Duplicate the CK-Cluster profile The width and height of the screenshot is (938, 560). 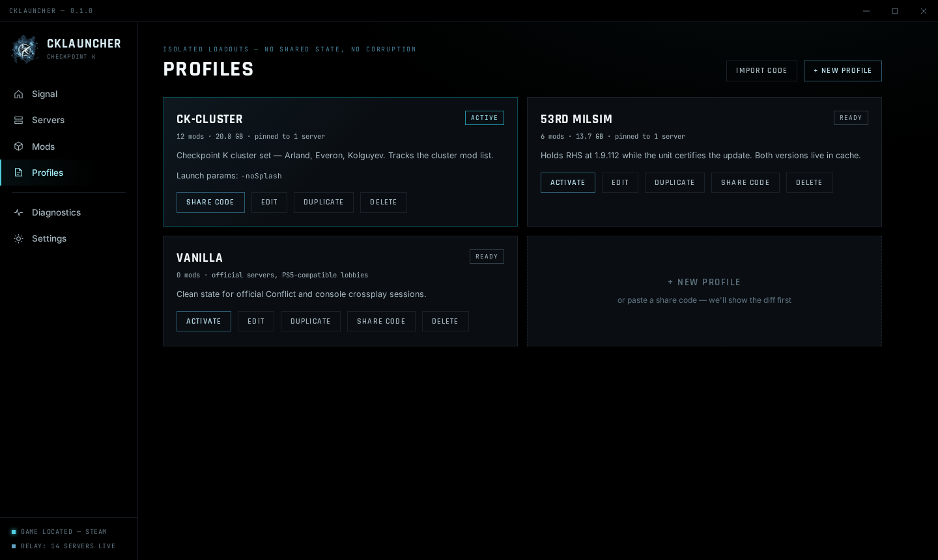tap(324, 203)
